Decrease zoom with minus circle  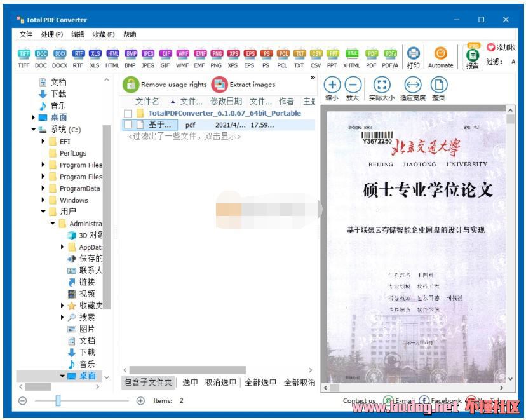22,400
